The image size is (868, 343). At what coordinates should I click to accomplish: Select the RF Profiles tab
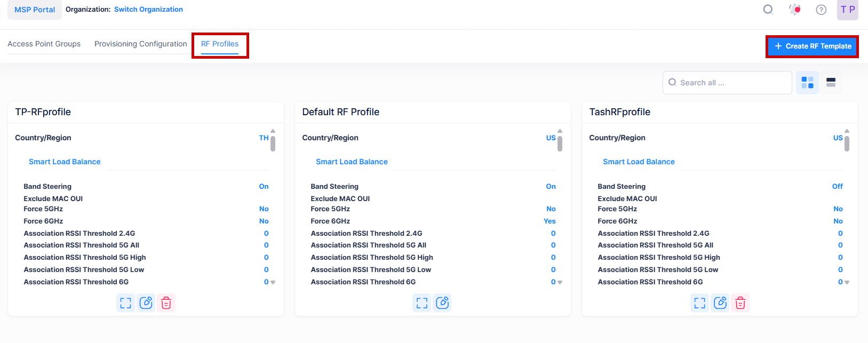click(220, 44)
